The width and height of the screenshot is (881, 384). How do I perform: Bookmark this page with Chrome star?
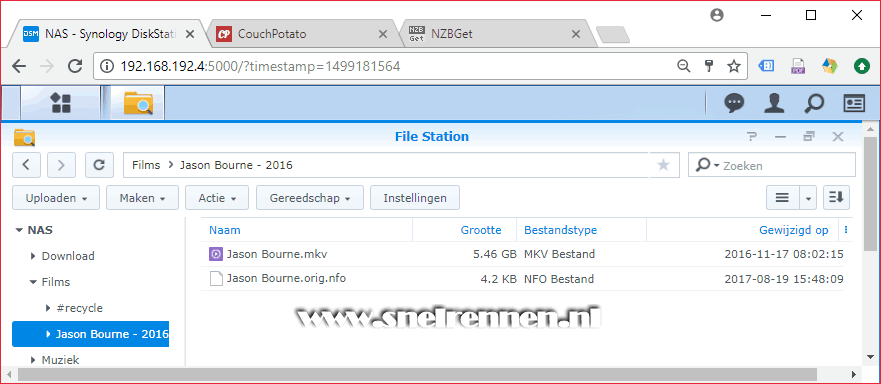(734, 66)
